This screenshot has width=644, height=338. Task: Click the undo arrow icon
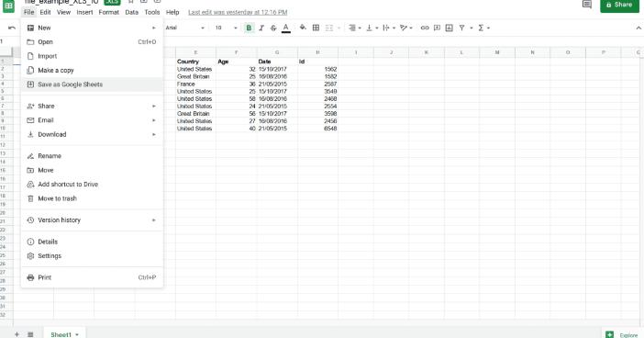[x=12, y=28]
